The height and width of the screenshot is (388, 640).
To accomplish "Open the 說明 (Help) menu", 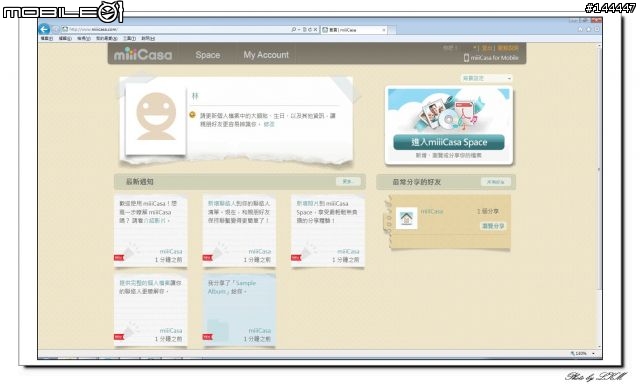I will (x=148, y=38).
